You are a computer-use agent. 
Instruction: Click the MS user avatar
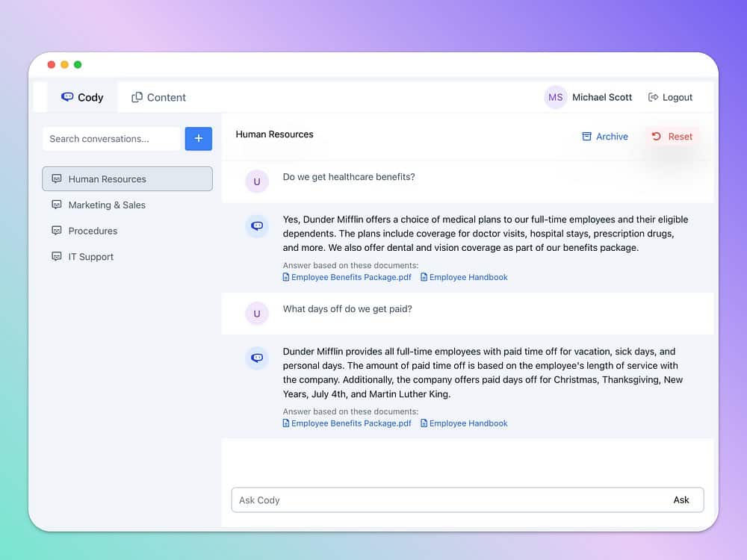[x=555, y=97]
